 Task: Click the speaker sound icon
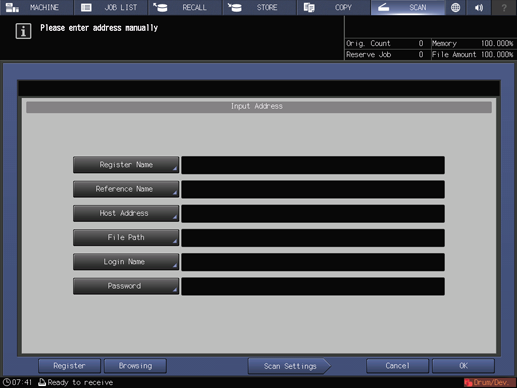(x=479, y=7)
